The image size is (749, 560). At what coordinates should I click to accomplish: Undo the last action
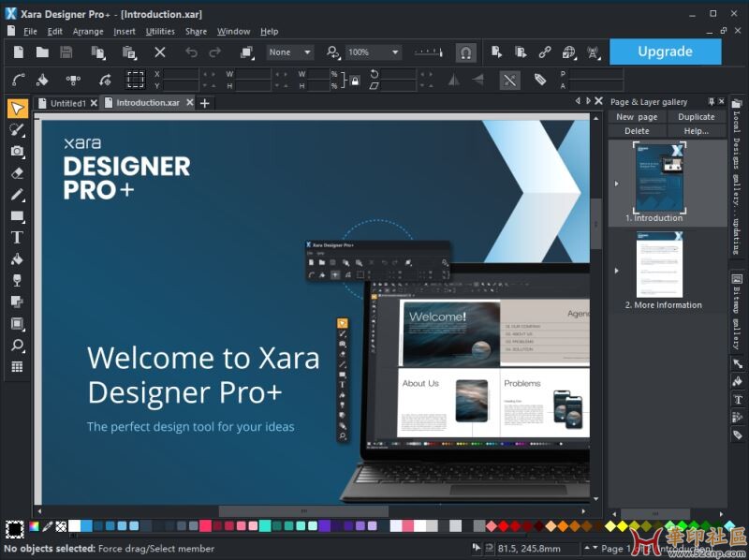pyautogui.click(x=191, y=52)
